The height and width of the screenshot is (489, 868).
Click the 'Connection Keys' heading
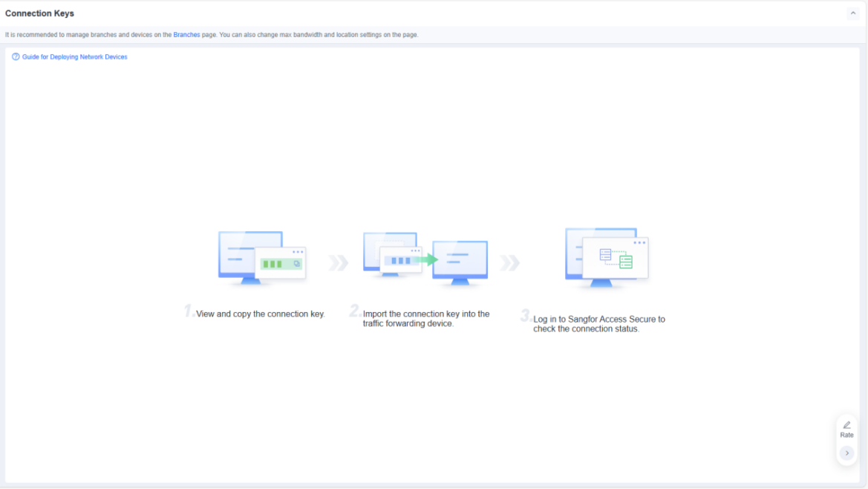(39, 13)
